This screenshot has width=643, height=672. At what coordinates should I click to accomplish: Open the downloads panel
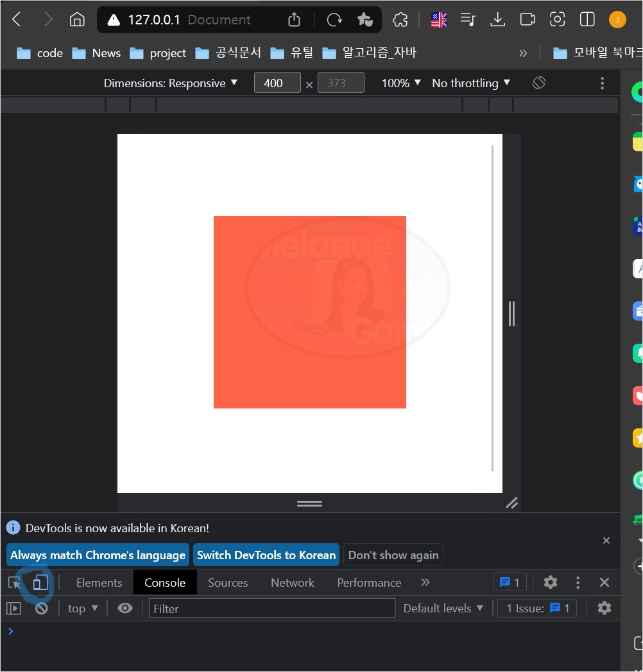point(497,19)
